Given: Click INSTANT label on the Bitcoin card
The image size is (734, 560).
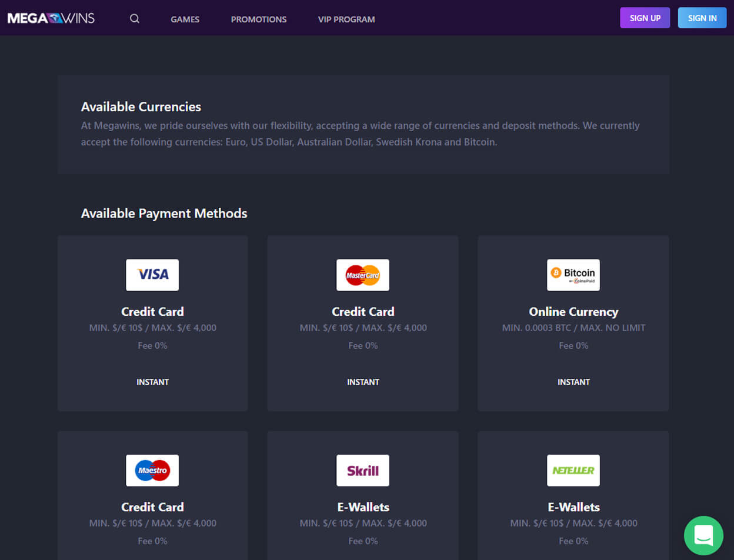Looking at the screenshot, I should click(573, 382).
